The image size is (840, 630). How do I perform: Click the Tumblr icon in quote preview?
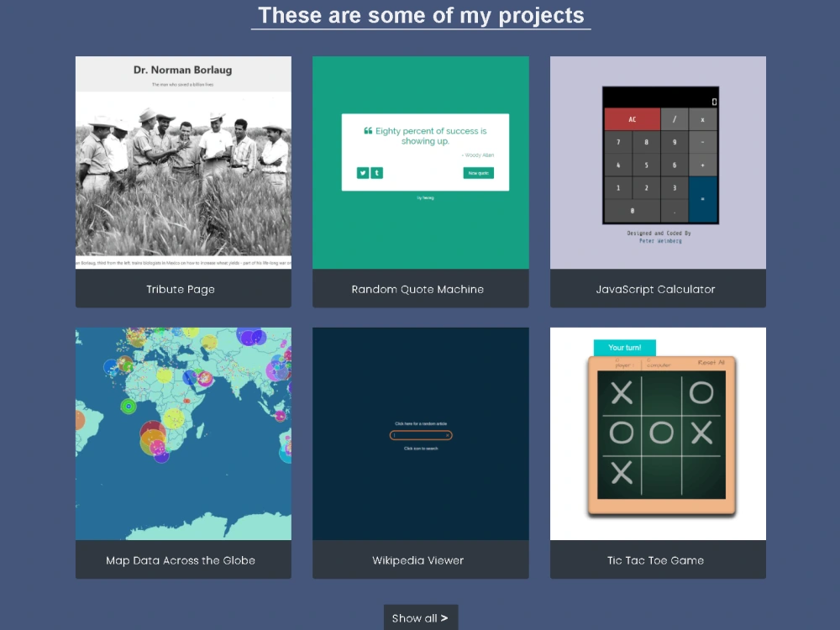(376, 173)
